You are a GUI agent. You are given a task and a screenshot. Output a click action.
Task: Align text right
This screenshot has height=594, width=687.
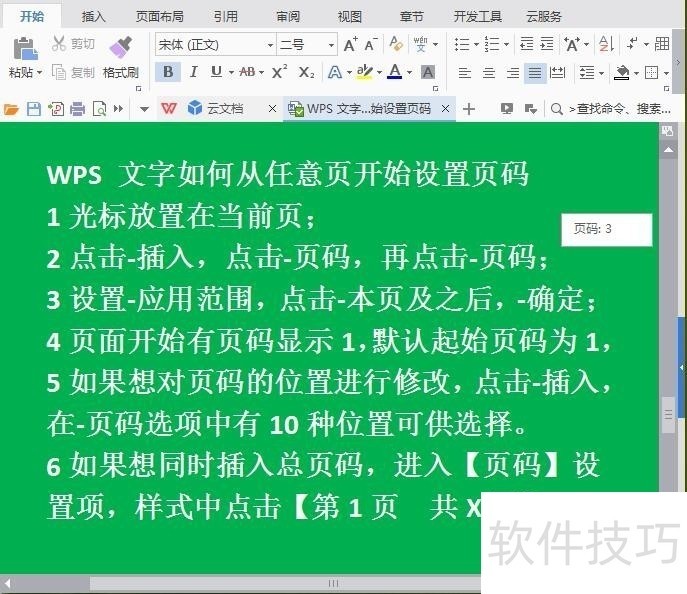pyautogui.click(x=512, y=73)
